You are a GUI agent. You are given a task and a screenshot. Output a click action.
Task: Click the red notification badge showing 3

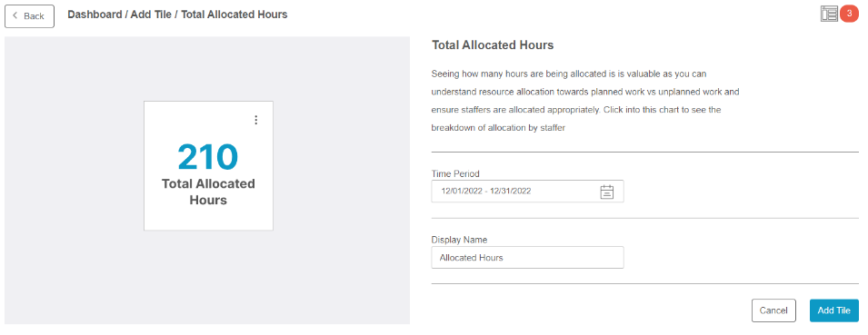point(849,14)
